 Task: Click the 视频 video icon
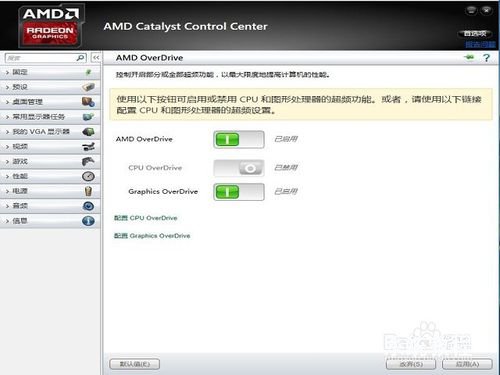point(88,146)
